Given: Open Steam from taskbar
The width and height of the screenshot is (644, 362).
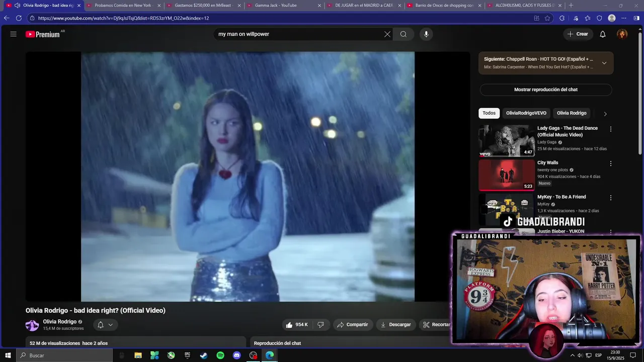Looking at the screenshot, I should (204, 355).
